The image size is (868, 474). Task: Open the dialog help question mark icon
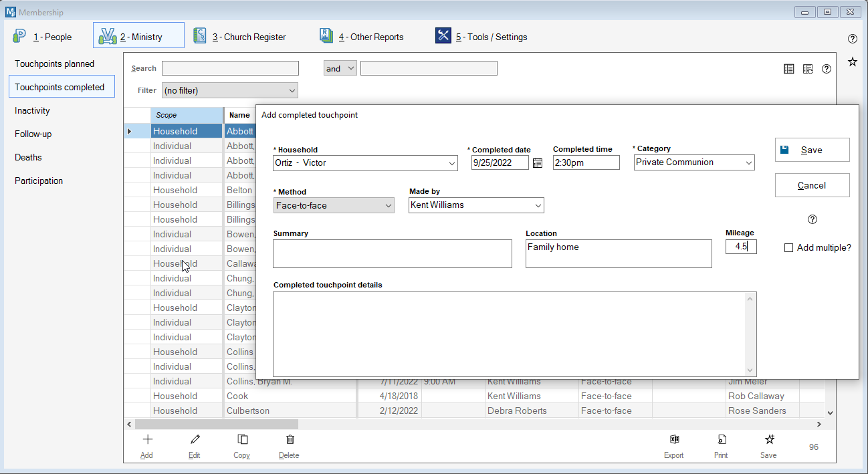click(812, 219)
